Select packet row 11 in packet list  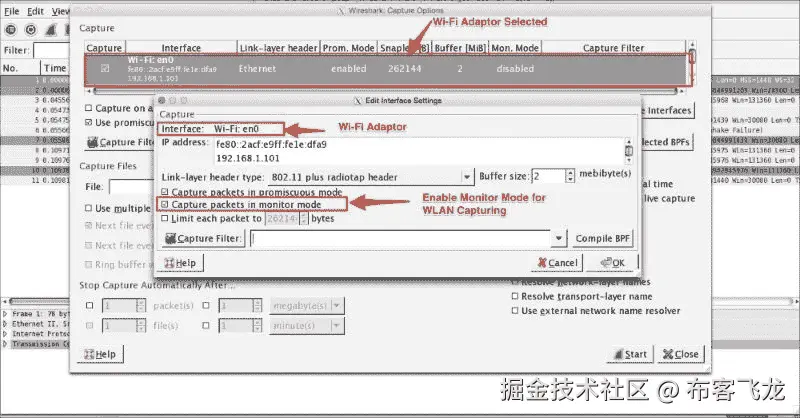tap(35, 180)
